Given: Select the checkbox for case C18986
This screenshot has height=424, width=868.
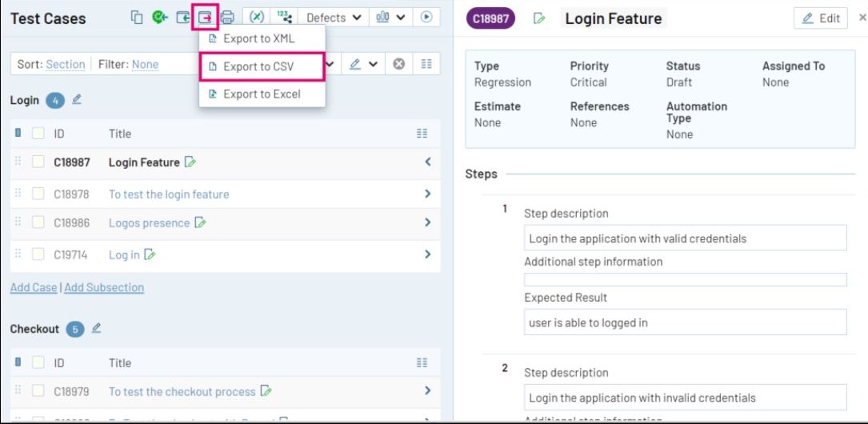Looking at the screenshot, I should point(38,223).
